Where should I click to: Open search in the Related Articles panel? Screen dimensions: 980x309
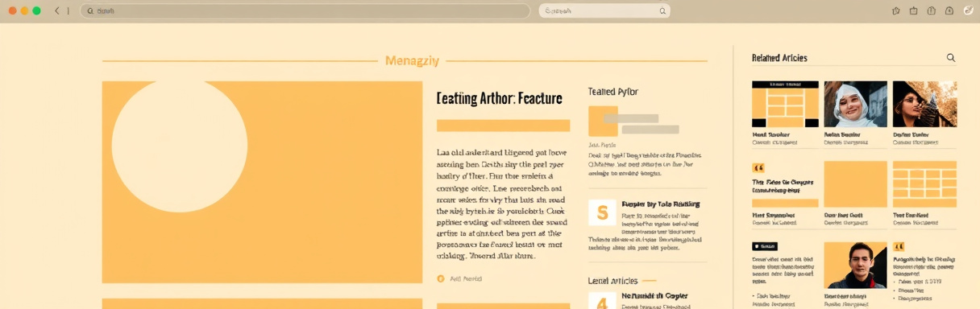point(951,58)
